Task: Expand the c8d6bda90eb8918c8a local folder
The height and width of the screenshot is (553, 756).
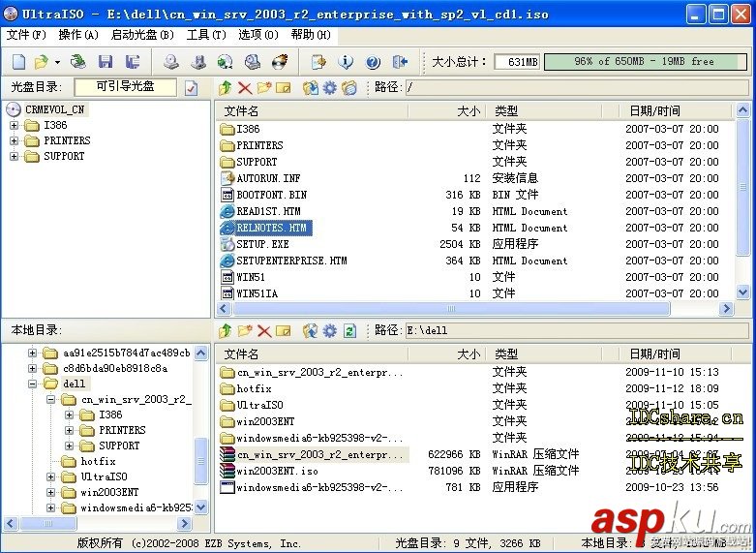Action: 32,369
